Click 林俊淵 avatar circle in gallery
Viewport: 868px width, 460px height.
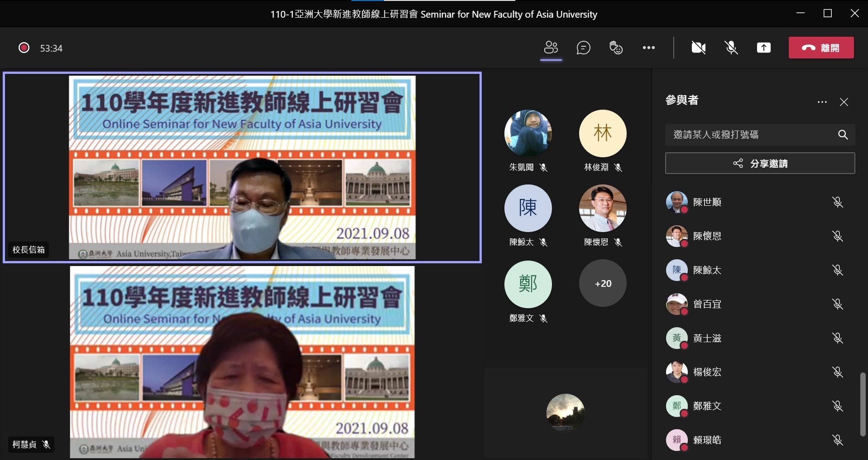[x=603, y=133]
